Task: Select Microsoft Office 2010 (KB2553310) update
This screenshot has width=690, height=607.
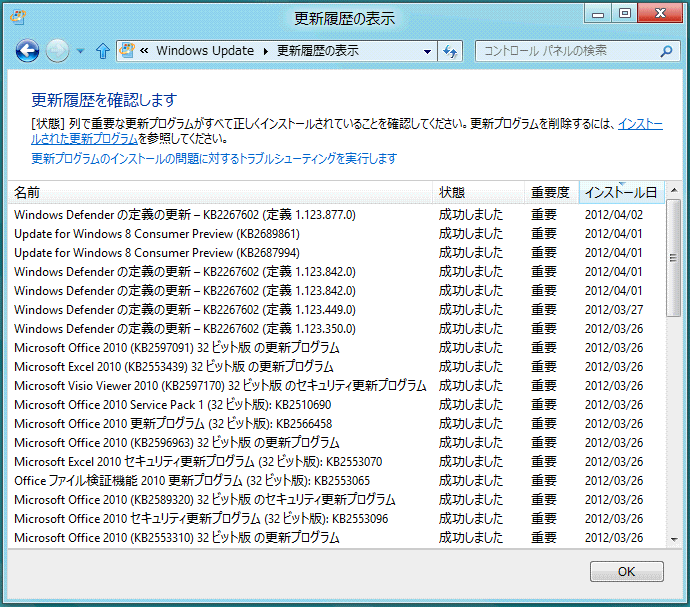Action: coord(336,537)
